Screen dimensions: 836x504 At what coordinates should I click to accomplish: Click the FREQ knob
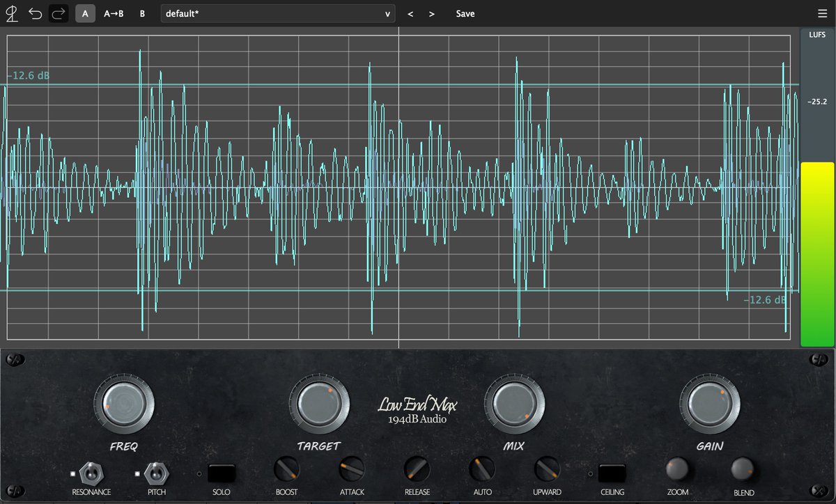tap(124, 402)
